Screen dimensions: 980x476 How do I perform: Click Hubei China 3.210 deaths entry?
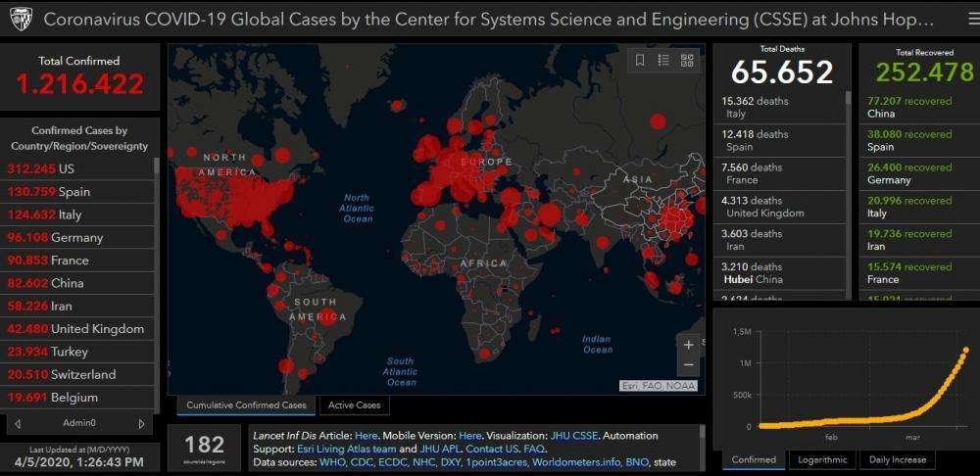(x=779, y=273)
